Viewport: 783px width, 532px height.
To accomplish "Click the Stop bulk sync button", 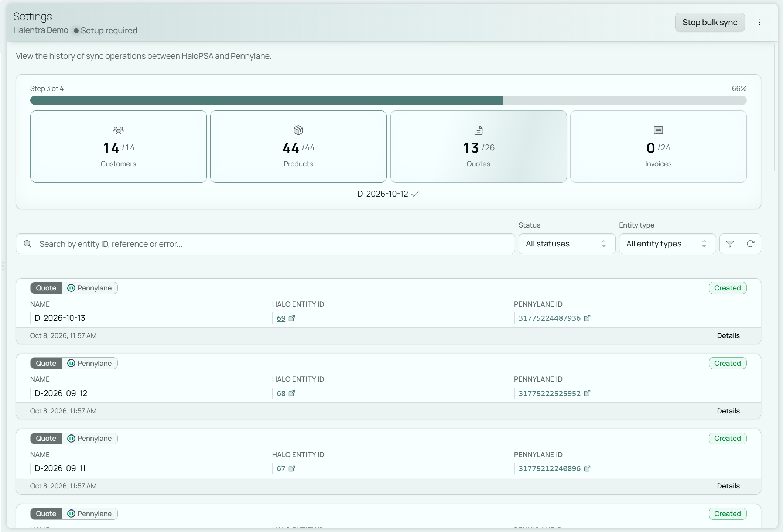I will (710, 23).
